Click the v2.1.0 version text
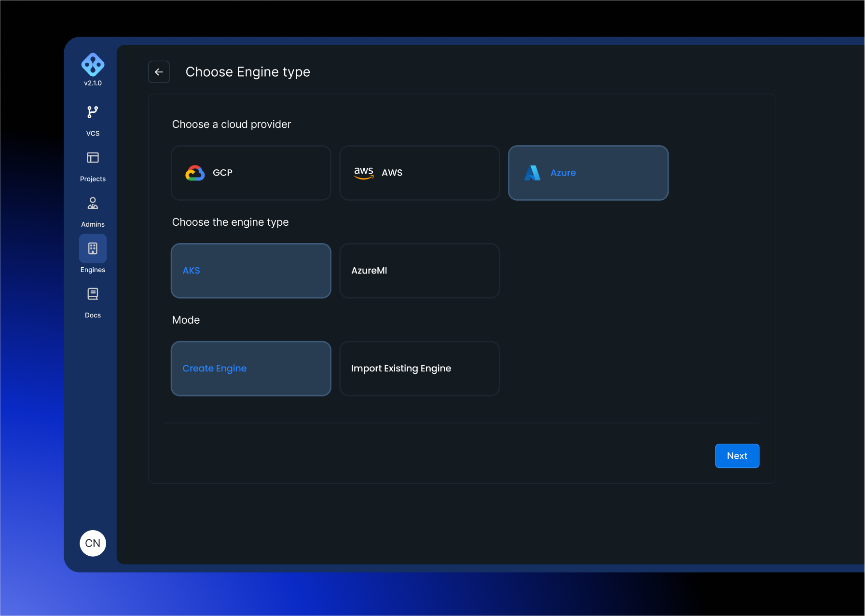The image size is (865, 616). pos(93,83)
